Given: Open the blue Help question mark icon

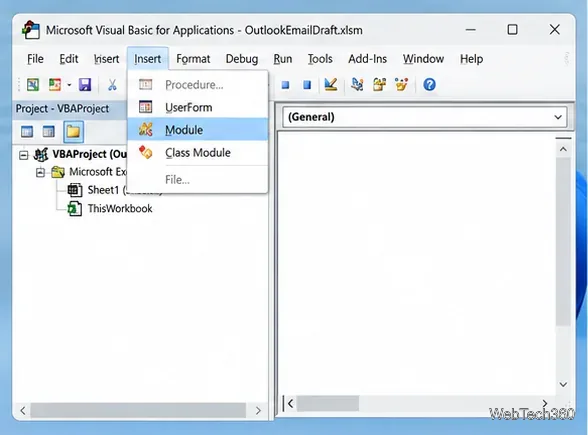Looking at the screenshot, I should [429, 85].
